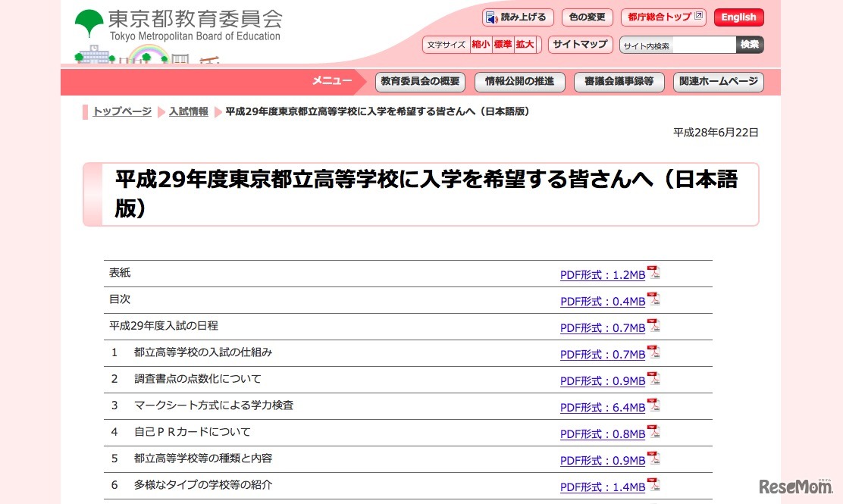Click PDF icon for マークシート方式による学力検査
843x504 pixels.
pos(653,405)
